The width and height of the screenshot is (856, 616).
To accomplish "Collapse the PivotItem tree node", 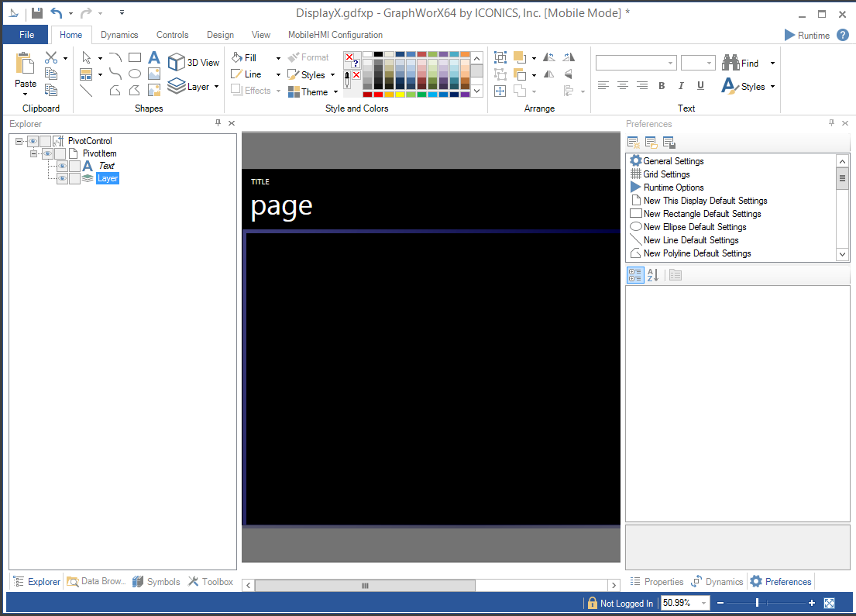I will tap(34, 153).
